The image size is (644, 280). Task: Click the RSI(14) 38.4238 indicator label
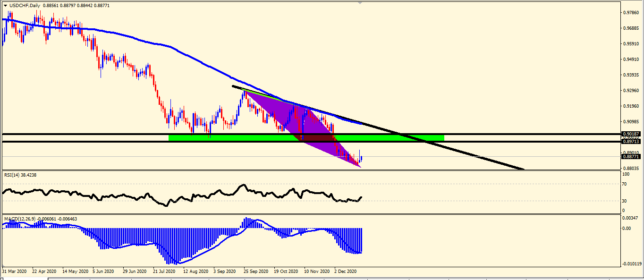tap(20, 175)
